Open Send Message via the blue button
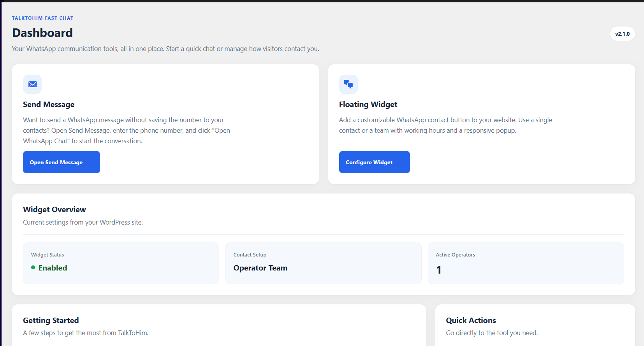The width and height of the screenshot is (644, 346). [x=62, y=162]
